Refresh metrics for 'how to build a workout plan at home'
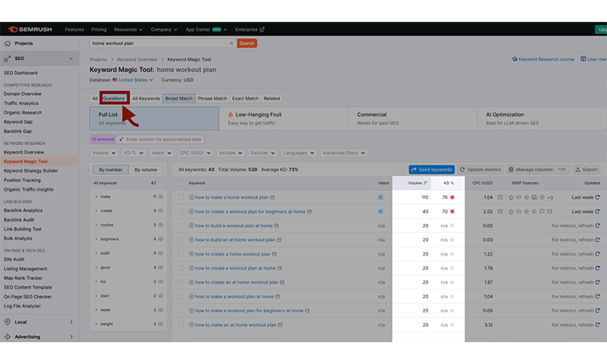This screenshot has height=364, width=607. pyautogui.click(x=597, y=226)
